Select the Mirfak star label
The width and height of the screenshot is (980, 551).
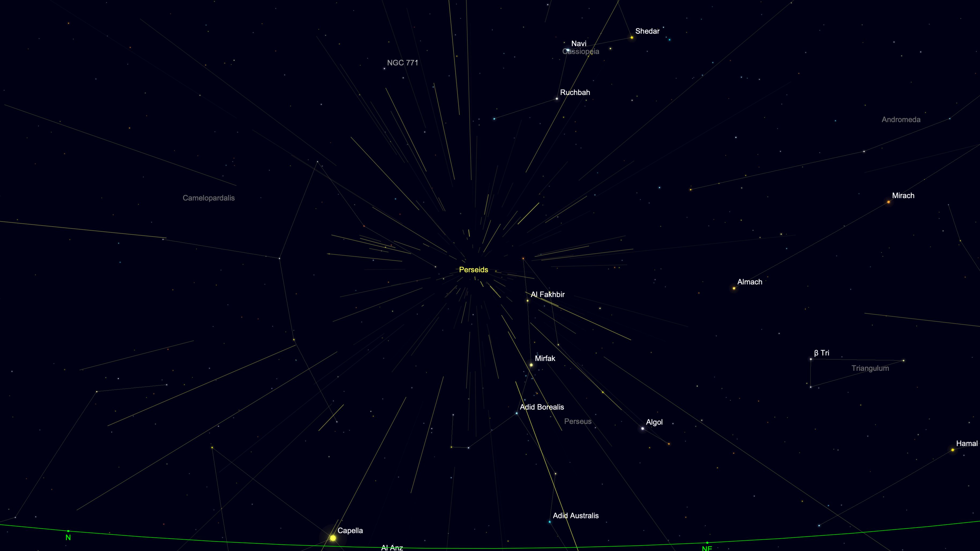(545, 358)
